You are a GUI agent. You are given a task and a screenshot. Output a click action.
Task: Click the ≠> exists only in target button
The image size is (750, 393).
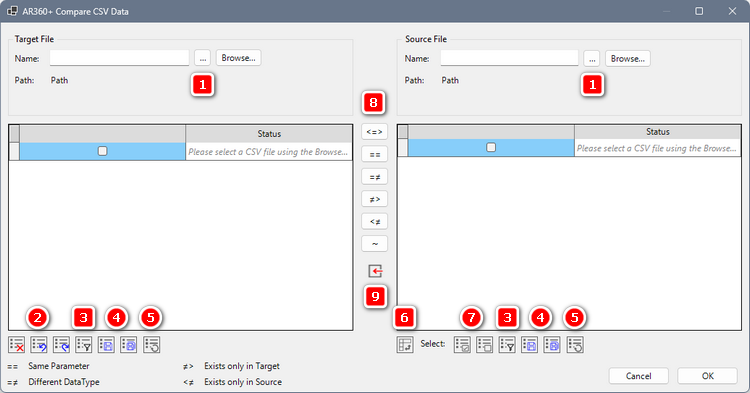(375, 199)
